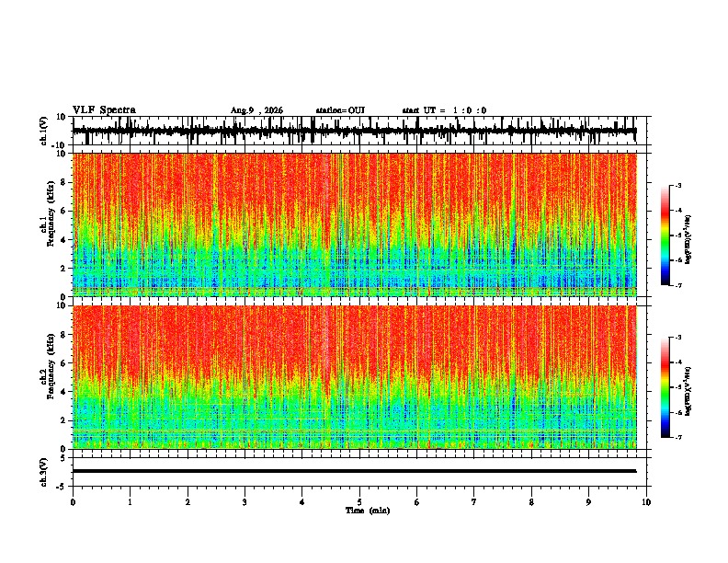This screenshot has width=728, height=563.
Task: Click the ch.3 flat voltage line
Action: [x=354, y=471]
